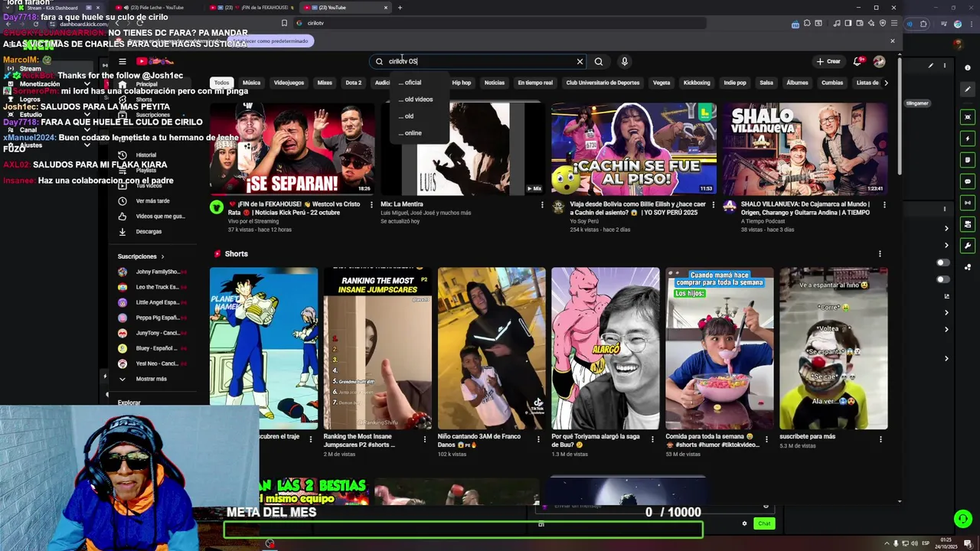Select the Videojuegos category chip
980x551 pixels.
(289, 83)
